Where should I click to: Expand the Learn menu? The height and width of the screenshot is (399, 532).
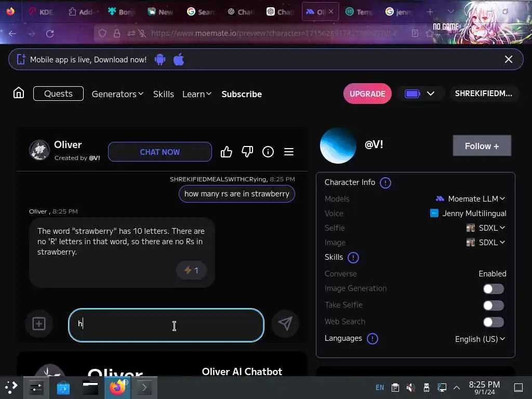[197, 94]
